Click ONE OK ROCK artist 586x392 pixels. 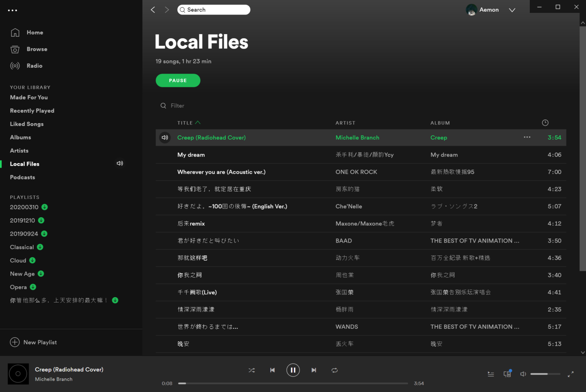point(356,172)
